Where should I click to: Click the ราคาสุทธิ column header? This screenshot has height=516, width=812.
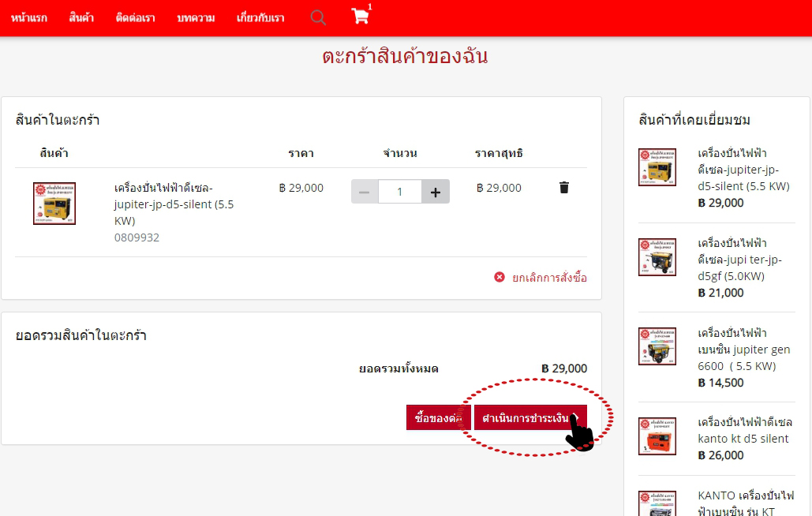click(499, 153)
